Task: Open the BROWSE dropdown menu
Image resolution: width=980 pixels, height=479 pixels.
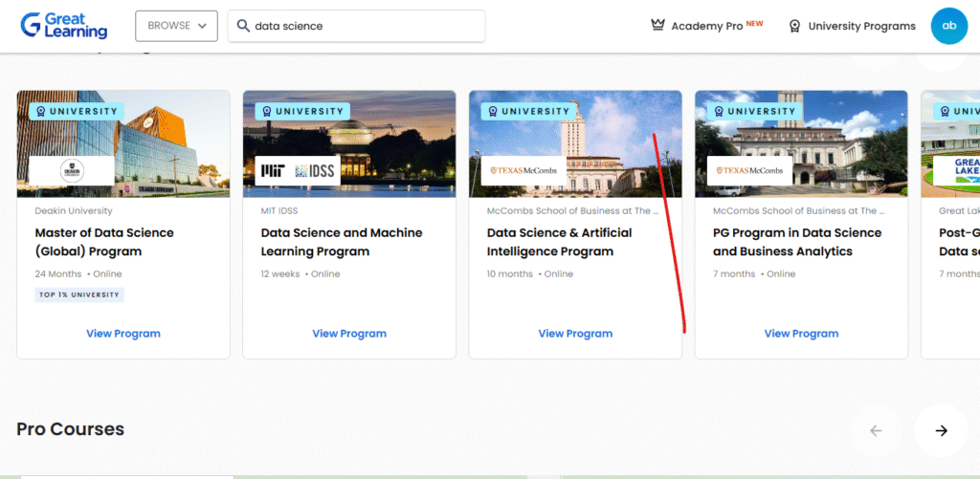Action: 176,26
